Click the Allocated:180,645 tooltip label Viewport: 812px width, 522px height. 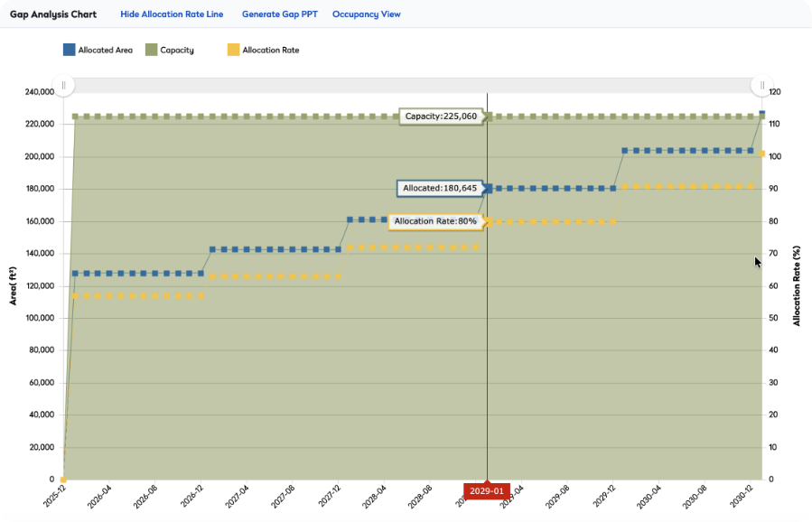[439, 188]
